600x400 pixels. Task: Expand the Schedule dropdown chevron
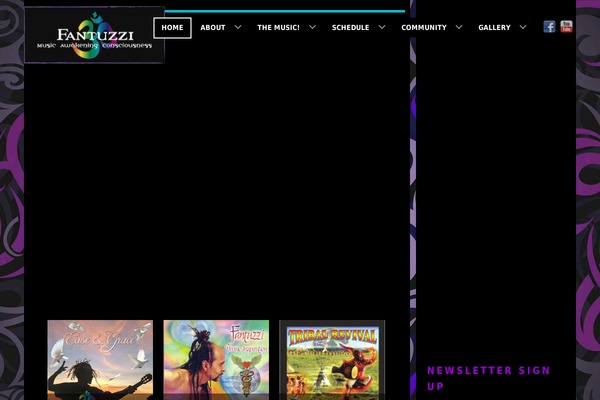point(382,27)
